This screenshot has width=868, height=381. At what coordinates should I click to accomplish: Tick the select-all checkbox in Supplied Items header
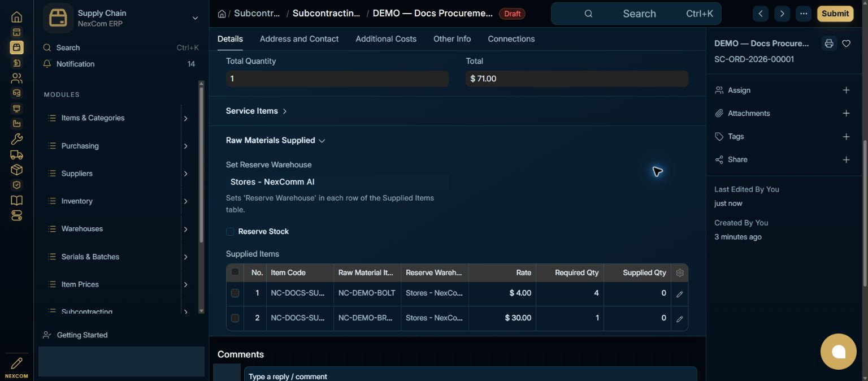[x=235, y=272]
